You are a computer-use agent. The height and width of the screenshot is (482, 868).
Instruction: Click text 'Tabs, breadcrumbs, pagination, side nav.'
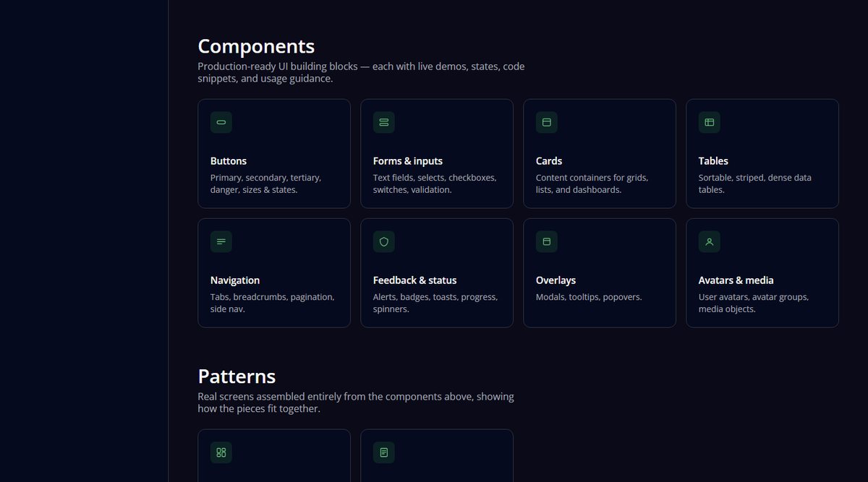(x=273, y=303)
